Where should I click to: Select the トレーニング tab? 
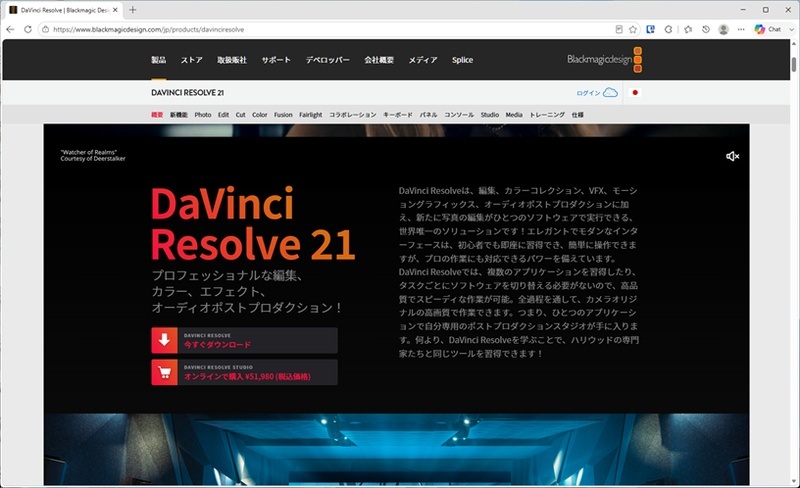point(547,115)
